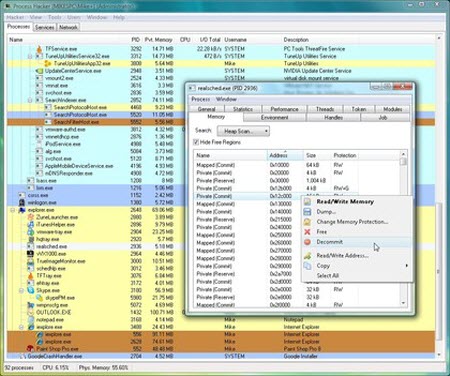This screenshot has width=450, height=376.
Task: Click the Paint Shop Pro.exe icon
Action: pyautogui.click(x=31, y=349)
